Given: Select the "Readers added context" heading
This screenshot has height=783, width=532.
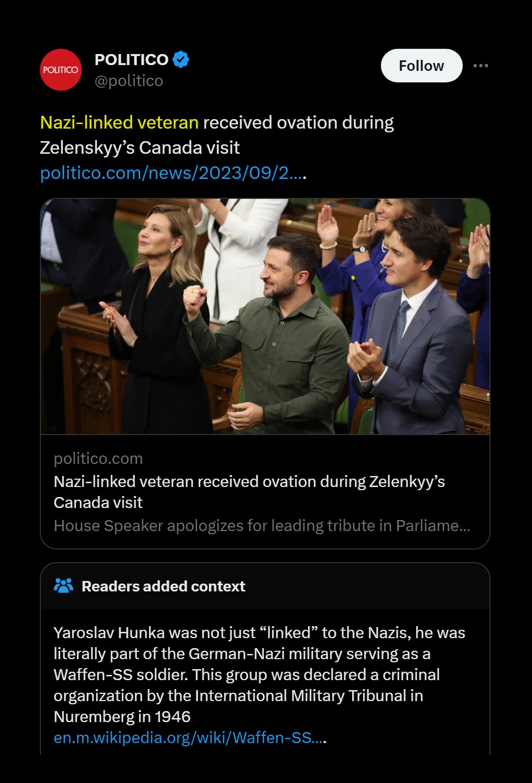Looking at the screenshot, I should [163, 586].
